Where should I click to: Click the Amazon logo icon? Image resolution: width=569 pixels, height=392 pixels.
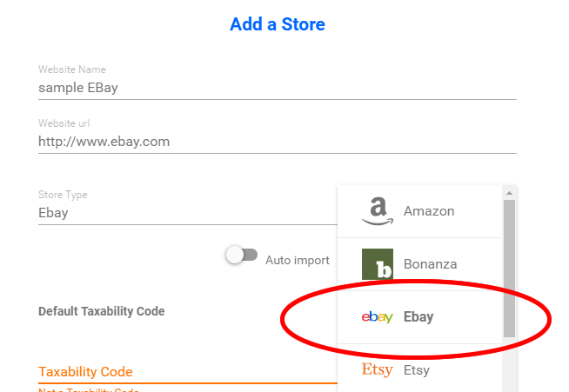(x=378, y=211)
